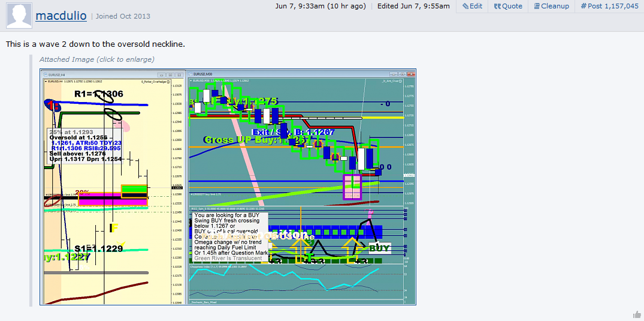Click the purple rectangle on the M30 chart

pyautogui.click(x=352, y=187)
